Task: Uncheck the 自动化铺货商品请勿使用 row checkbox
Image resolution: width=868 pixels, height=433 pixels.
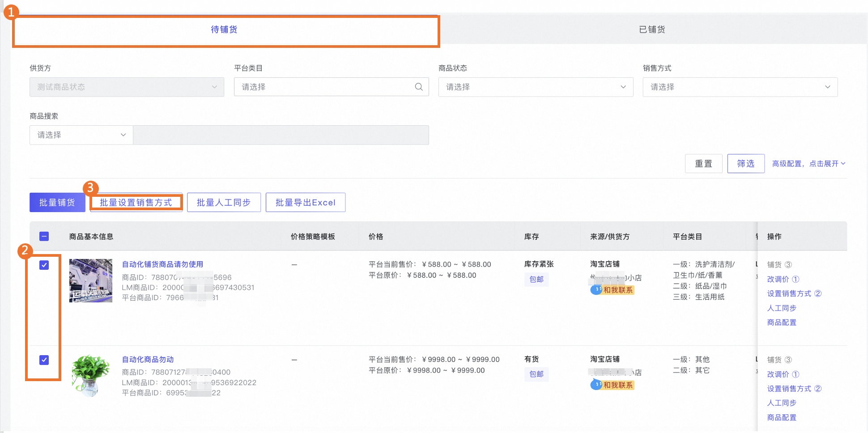Action: [x=44, y=265]
